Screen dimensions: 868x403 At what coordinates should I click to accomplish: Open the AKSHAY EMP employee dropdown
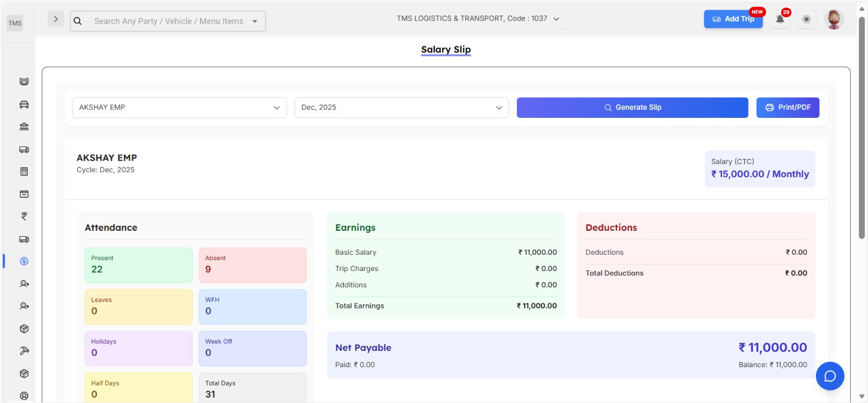pos(179,108)
